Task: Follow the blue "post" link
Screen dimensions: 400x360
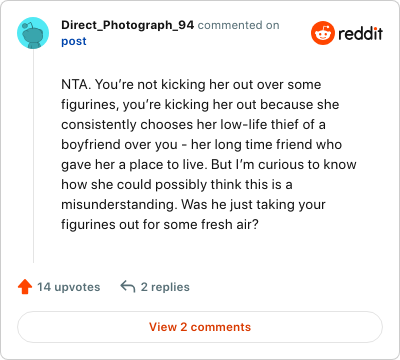Action: 74,41
